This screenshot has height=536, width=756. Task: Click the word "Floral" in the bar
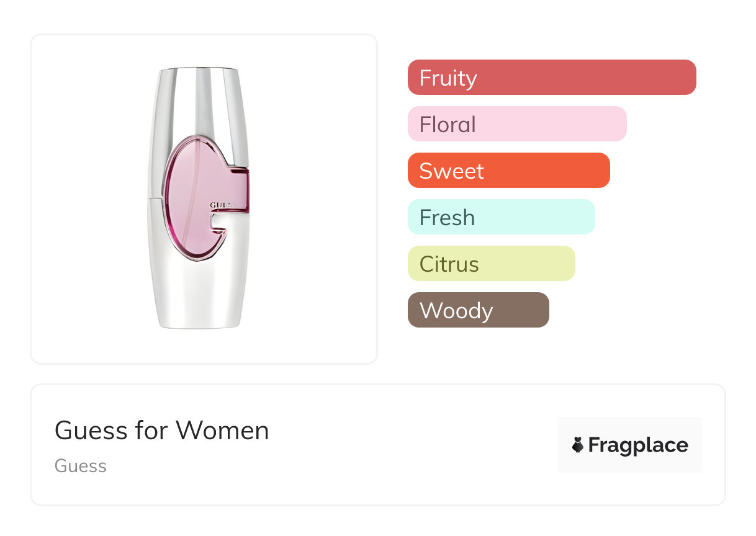coord(448,125)
